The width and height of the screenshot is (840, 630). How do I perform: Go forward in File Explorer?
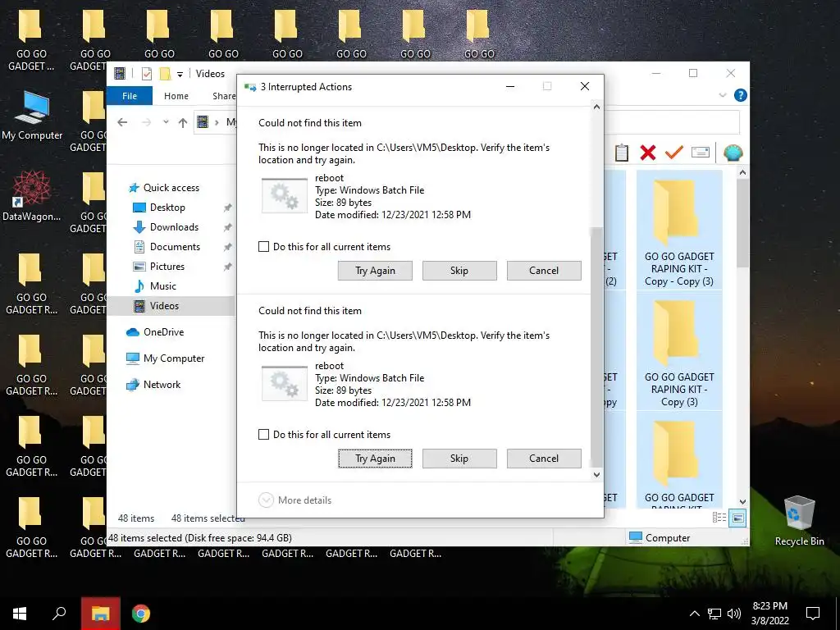click(x=146, y=123)
